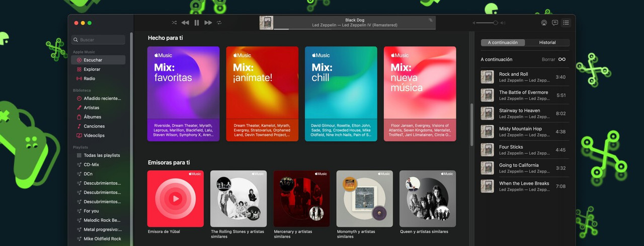
Task: Open the Explorar section
Action: (98, 69)
